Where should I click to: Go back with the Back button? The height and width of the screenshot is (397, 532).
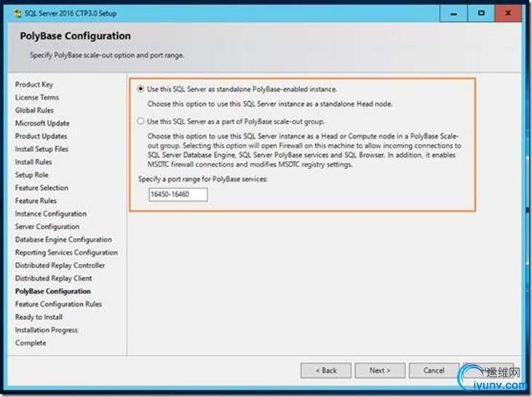pos(326,371)
